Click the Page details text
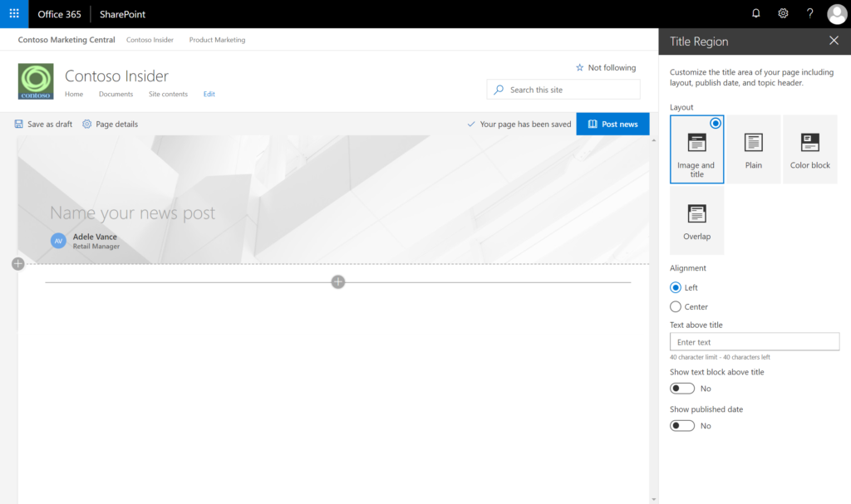851x504 pixels. pyautogui.click(x=116, y=124)
